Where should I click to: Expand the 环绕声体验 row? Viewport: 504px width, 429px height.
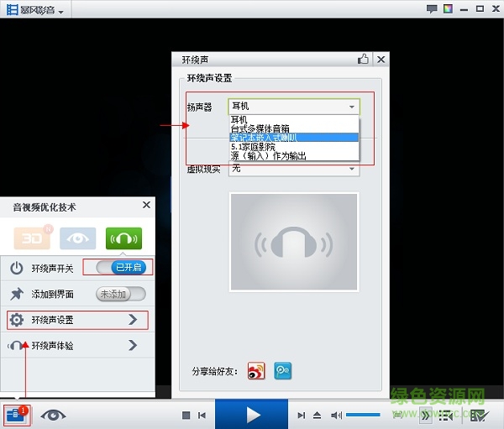[132, 345]
